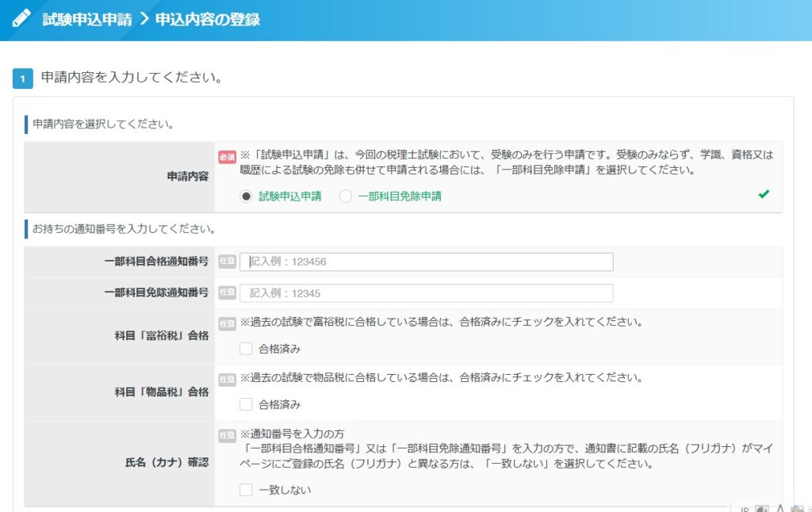Click the step 1 number badge

[22, 78]
